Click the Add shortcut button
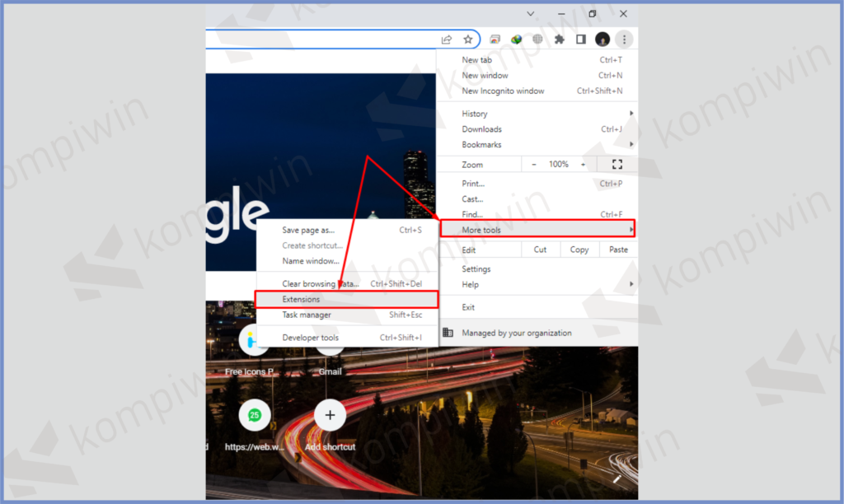This screenshot has width=844, height=504. (329, 415)
